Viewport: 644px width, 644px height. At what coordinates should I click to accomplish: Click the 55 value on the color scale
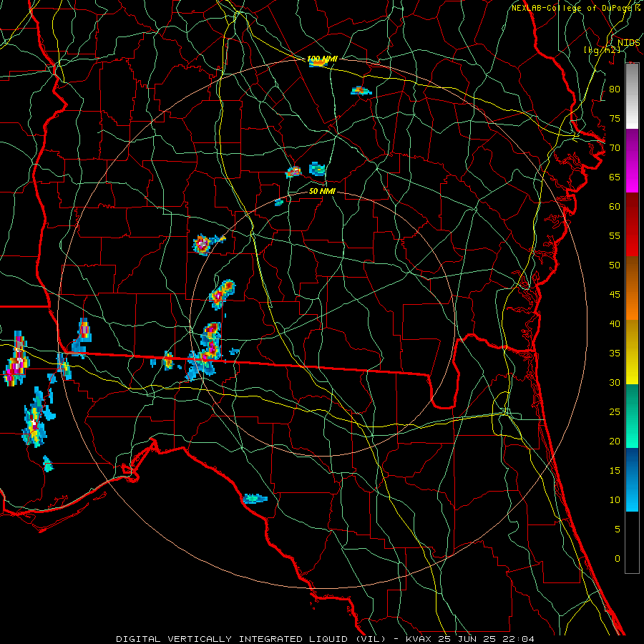tap(615, 235)
